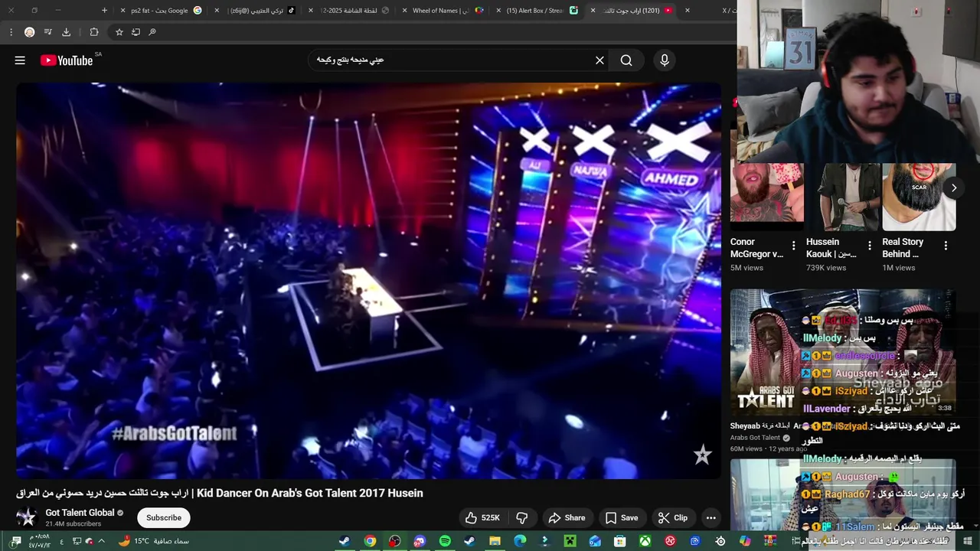Bookmark this page with the star
The image size is (980, 551).
click(x=119, y=32)
